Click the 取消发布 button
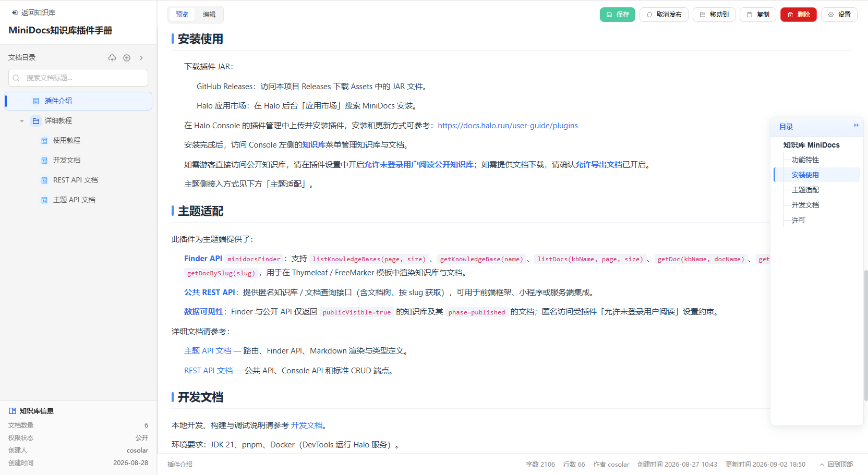The width and height of the screenshot is (868, 475). (664, 15)
